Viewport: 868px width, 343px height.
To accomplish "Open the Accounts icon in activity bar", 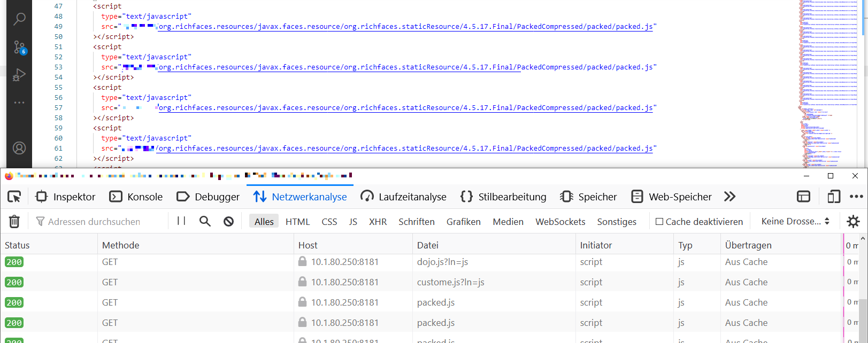I will click(19, 148).
